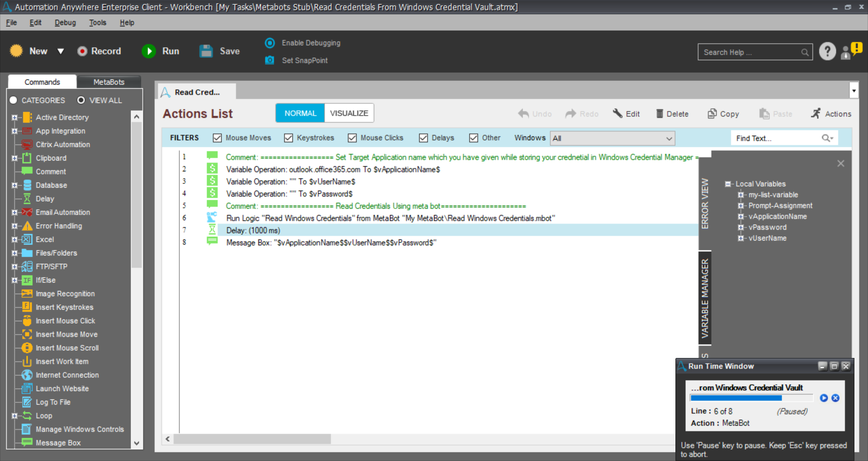Click the actions list horizontal scrollbar
Image resolution: width=868 pixels, height=461 pixels.
point(252,439)
